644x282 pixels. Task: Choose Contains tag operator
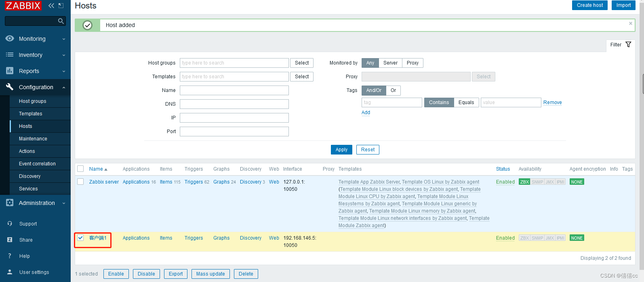pos(439,102)
